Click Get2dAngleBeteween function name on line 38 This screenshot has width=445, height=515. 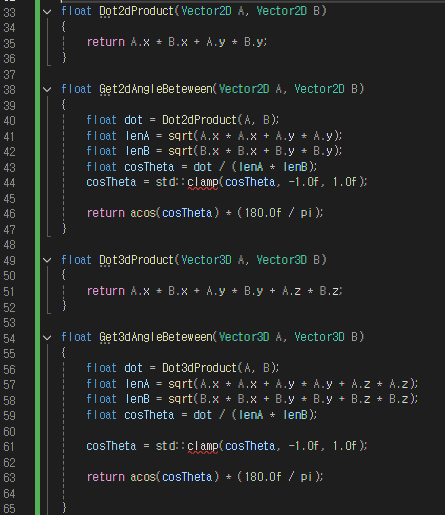pos(156,89)
